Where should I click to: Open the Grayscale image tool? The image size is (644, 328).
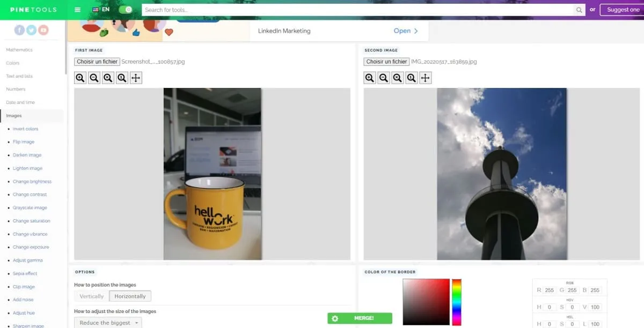tap(30, 208)
